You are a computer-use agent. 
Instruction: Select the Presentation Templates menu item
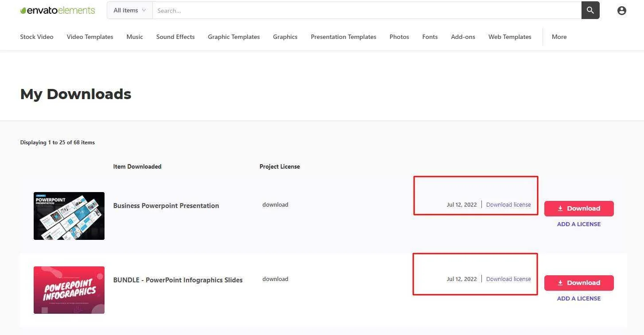coord(343,37)
